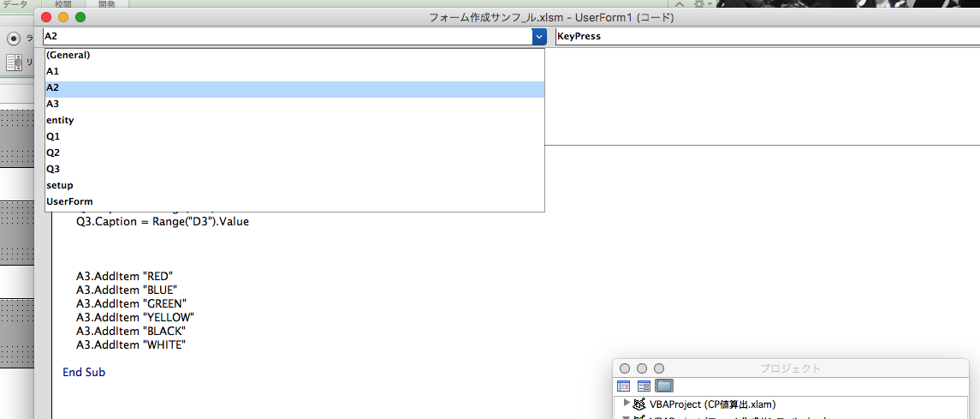Viewport: 980px width, 419px height.
Task: Select setup in the object dropdown list
Action: 59,185
